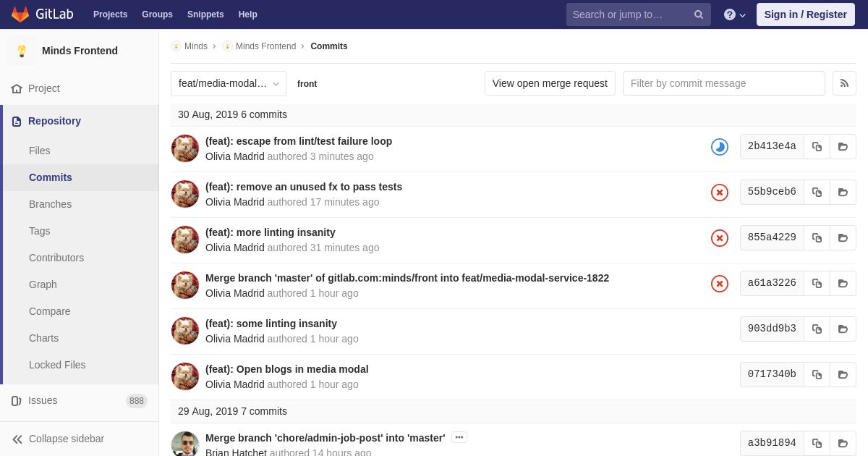Click the GitLab fox logo

[20, 14]
